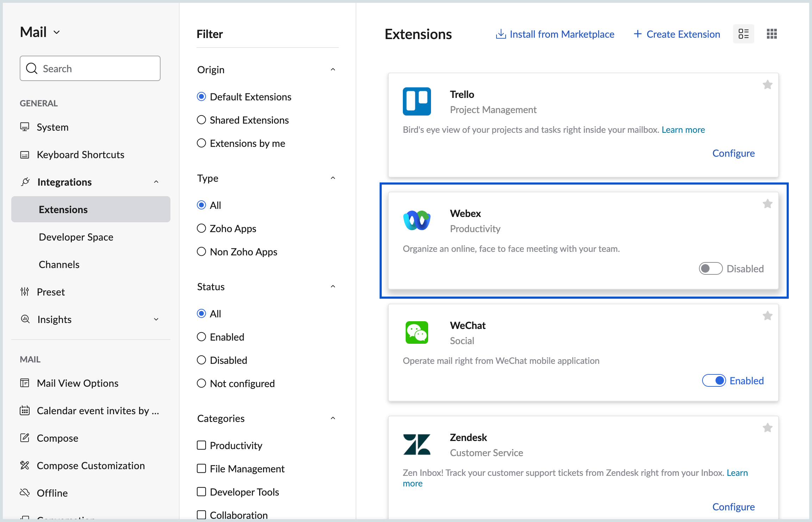This screenshot has width=812, height=522.
Task: Click the Trello logo icon
Action: coord(417,101)
